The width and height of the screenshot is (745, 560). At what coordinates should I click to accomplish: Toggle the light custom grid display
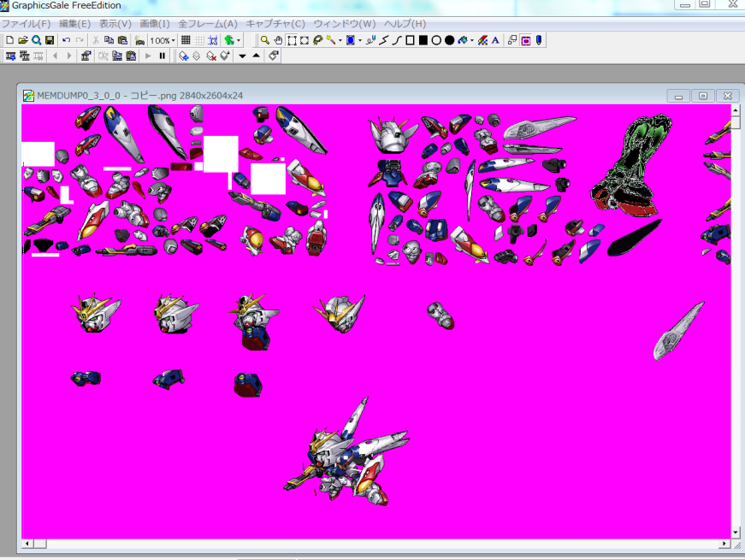(x=199, y=40)
